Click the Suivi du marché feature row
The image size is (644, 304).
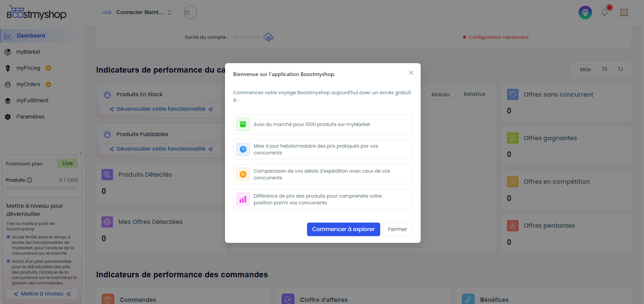[323, 124]
